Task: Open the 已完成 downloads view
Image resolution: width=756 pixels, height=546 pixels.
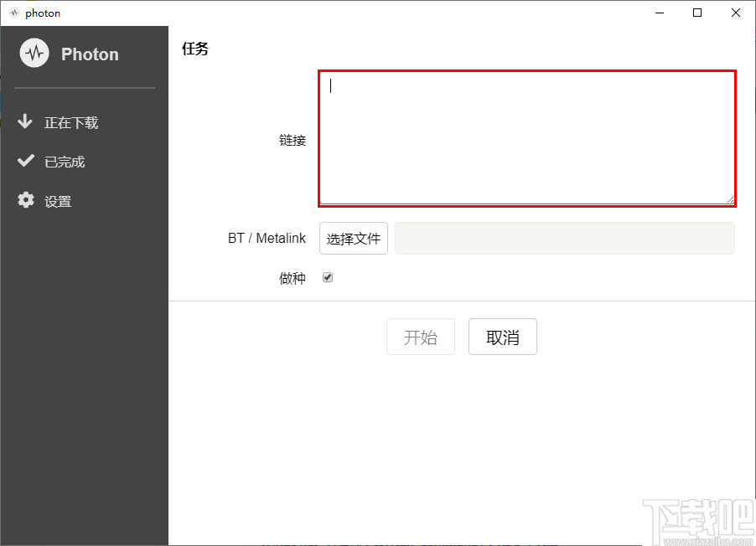Action: pyautogui.click(x=59, y=161)
